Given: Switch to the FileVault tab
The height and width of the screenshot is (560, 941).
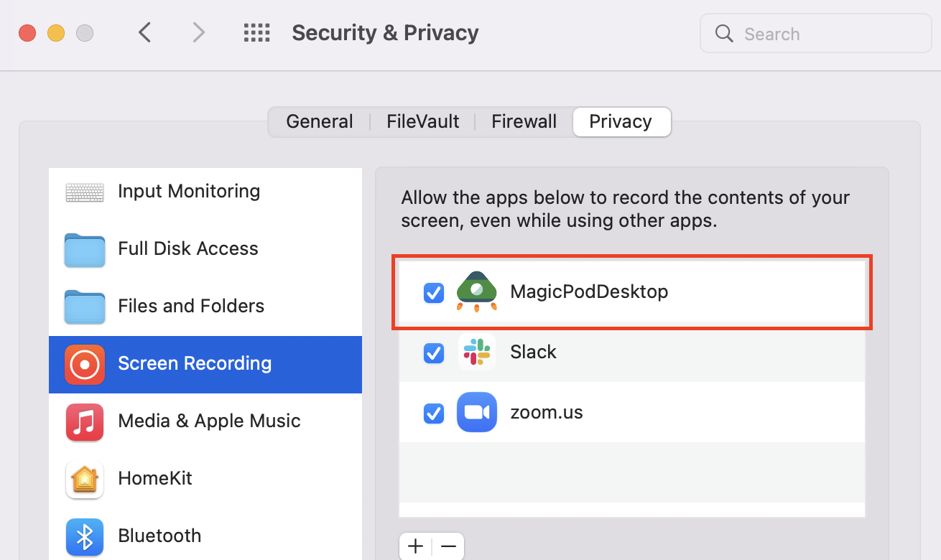Looking at the screenshot, I should (422, 121).
